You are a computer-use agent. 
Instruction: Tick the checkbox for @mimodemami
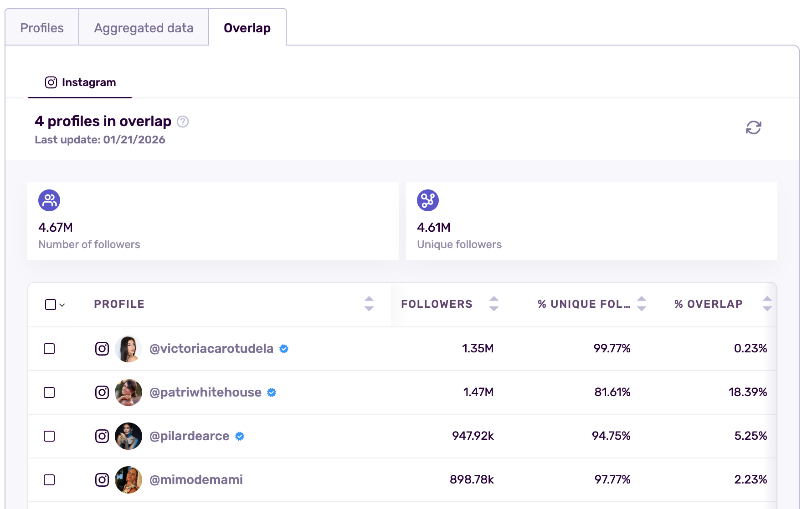(x=49, y=480)
